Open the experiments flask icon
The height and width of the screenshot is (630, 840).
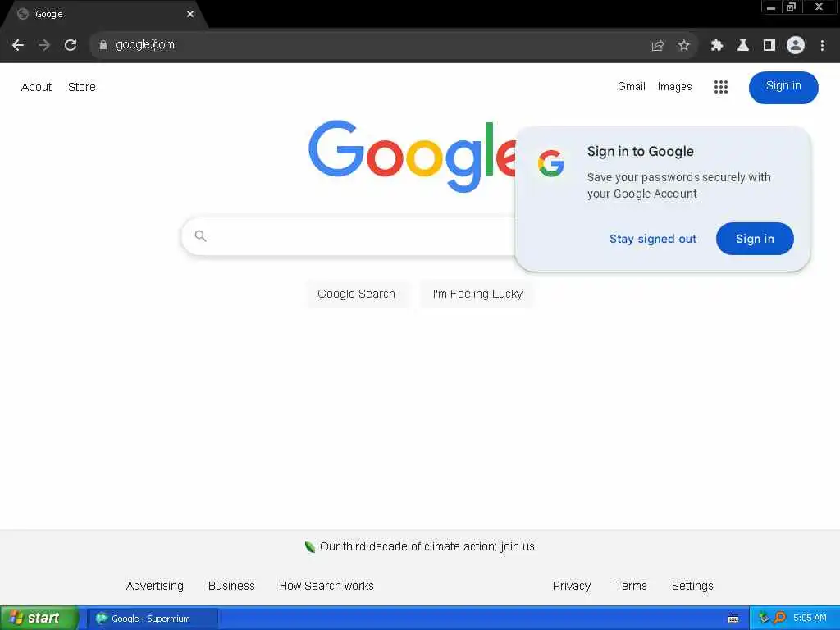[x=742, y=46]
